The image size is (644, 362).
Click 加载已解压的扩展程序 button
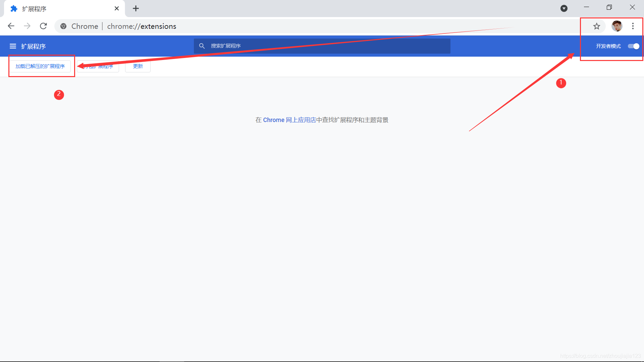tap(40, 66)
